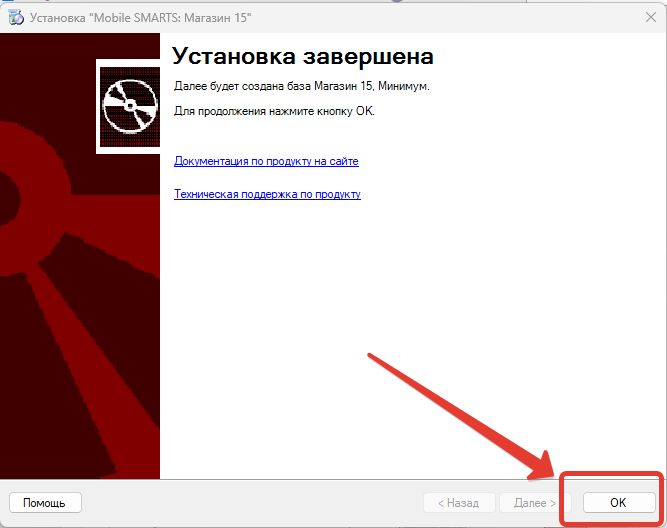The image size is (667, 528).
Task: Click the empty title bar area left of close
Action: pos(450,17)
